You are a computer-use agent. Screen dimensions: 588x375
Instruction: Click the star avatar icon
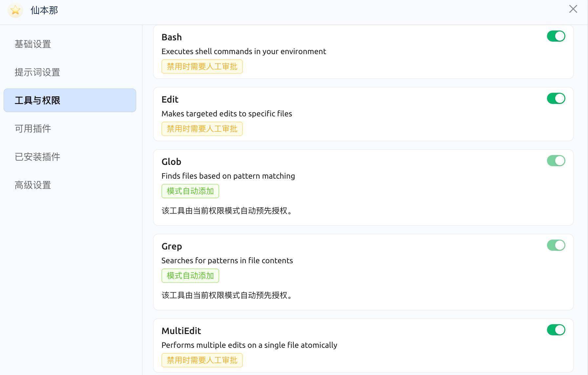tap(15, 10)
